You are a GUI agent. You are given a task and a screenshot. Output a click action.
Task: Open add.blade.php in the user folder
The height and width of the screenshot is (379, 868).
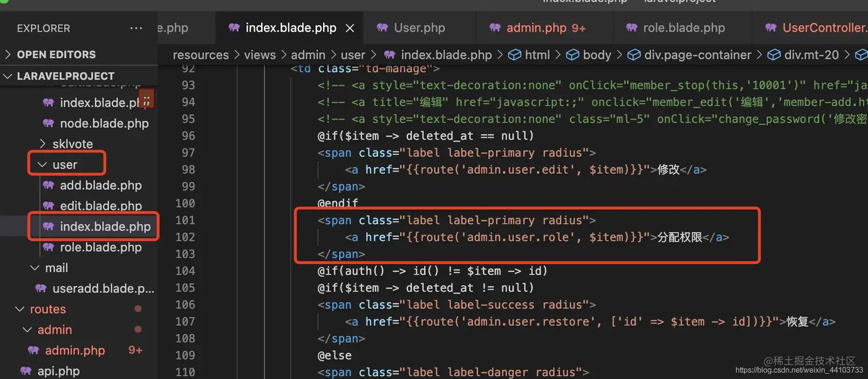100,185
